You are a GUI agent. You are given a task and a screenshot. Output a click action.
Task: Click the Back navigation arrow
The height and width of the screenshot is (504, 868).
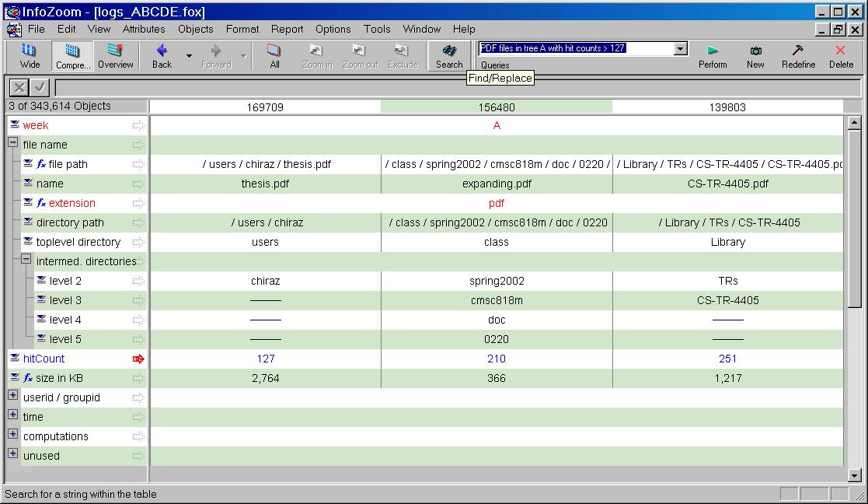(x=162, y=56)
